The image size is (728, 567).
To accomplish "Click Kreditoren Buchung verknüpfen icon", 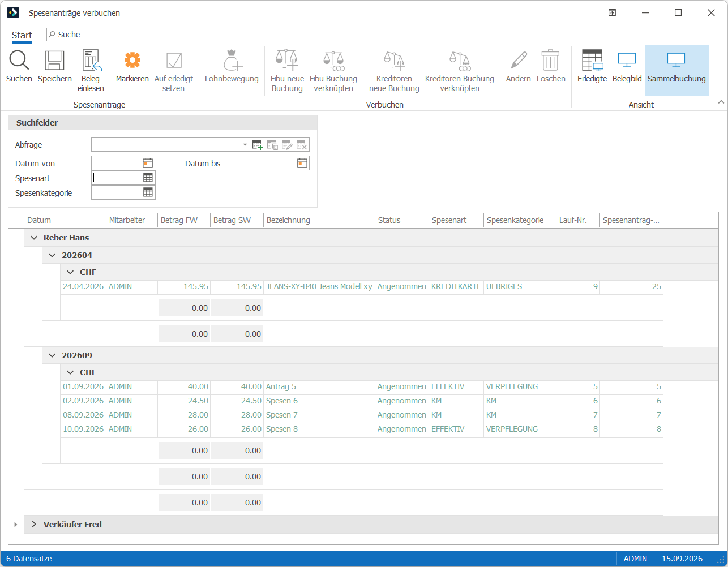I will (459, 60).
